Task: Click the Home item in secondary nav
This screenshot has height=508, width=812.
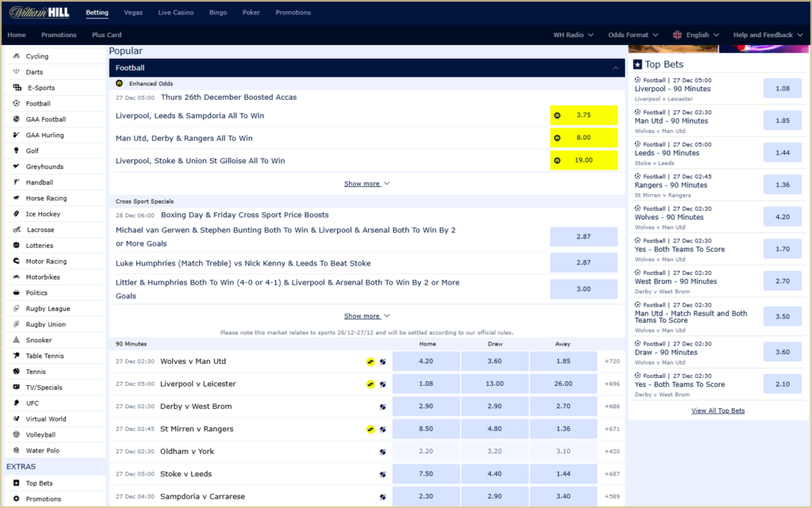Action: pyautogui.click(x=17, y=35)
